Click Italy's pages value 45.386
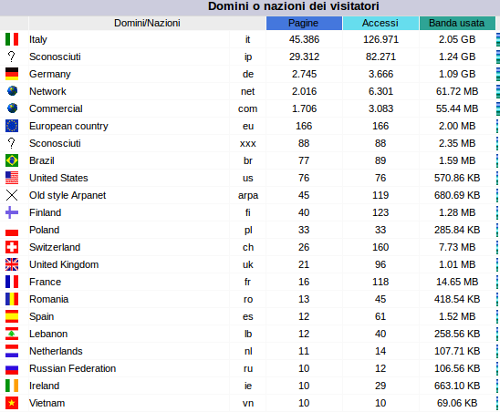500x412 pixels. coord(304,39)
